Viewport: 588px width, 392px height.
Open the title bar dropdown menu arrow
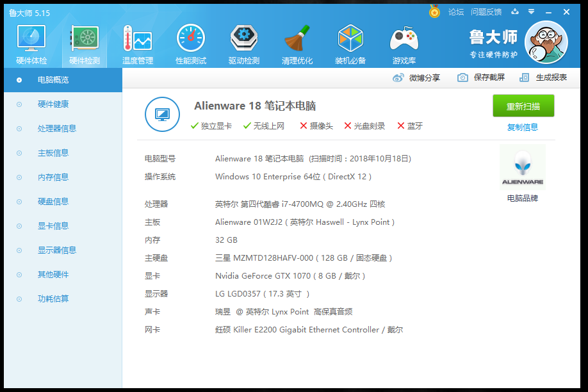532,12
